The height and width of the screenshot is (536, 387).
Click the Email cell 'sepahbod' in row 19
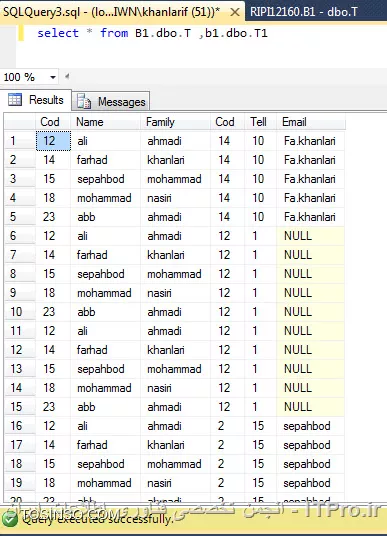pyautogui.click(x=311, y=483)
